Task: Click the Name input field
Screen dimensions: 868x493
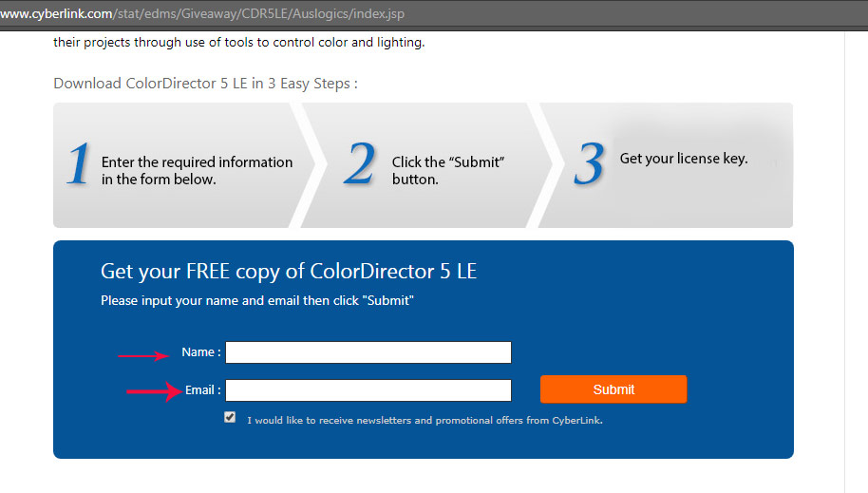Action: 368,352
